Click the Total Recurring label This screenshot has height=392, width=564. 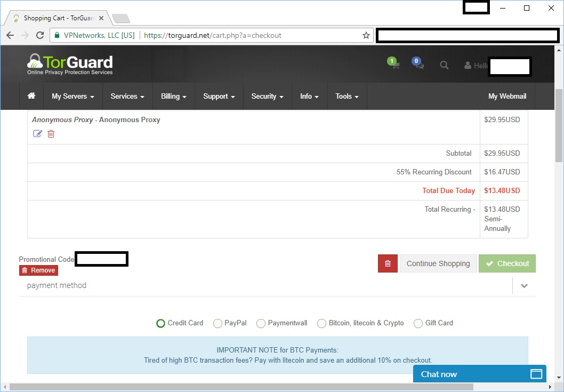click(x=450, y=210)
